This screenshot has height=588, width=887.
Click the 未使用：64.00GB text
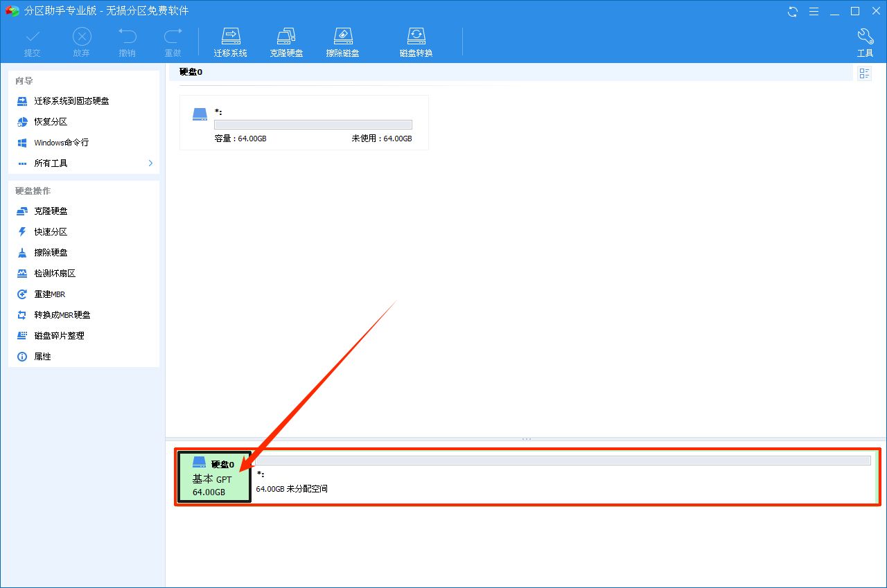(381, 139)
